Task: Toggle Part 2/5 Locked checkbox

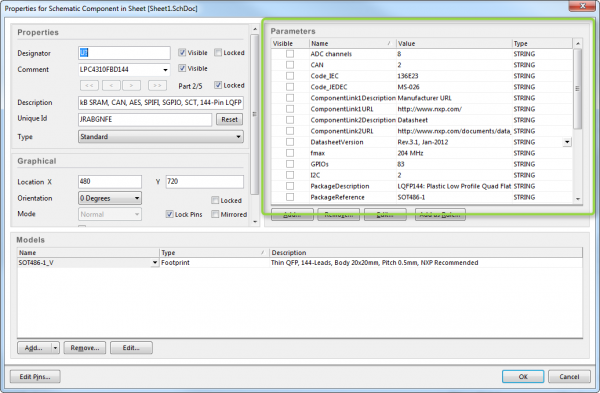Action: click(218, 85)
